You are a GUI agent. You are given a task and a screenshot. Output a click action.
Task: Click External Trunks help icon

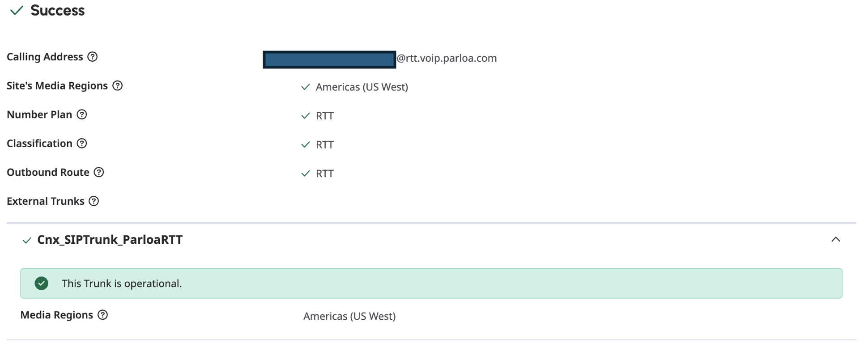94,201
